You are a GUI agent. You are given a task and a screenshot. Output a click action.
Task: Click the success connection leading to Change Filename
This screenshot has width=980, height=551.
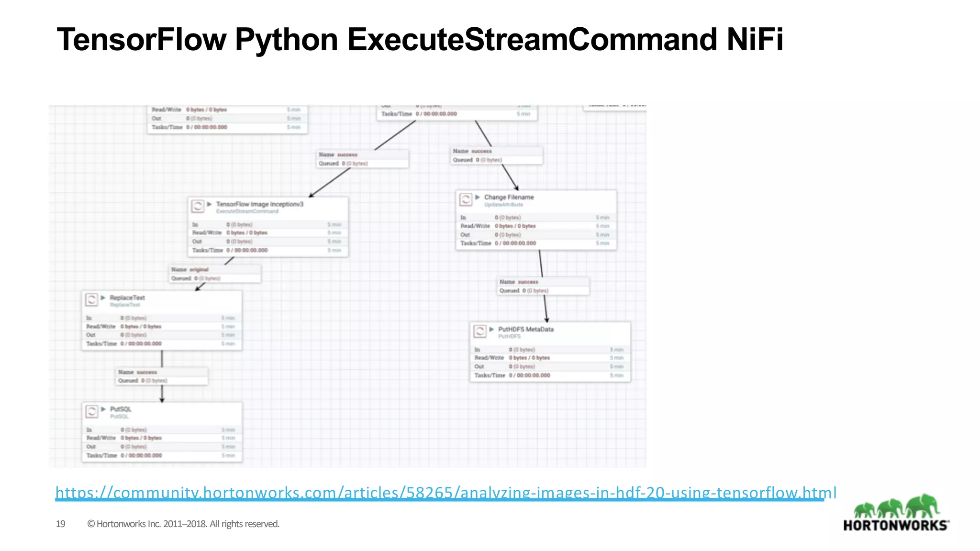(497, 155)
